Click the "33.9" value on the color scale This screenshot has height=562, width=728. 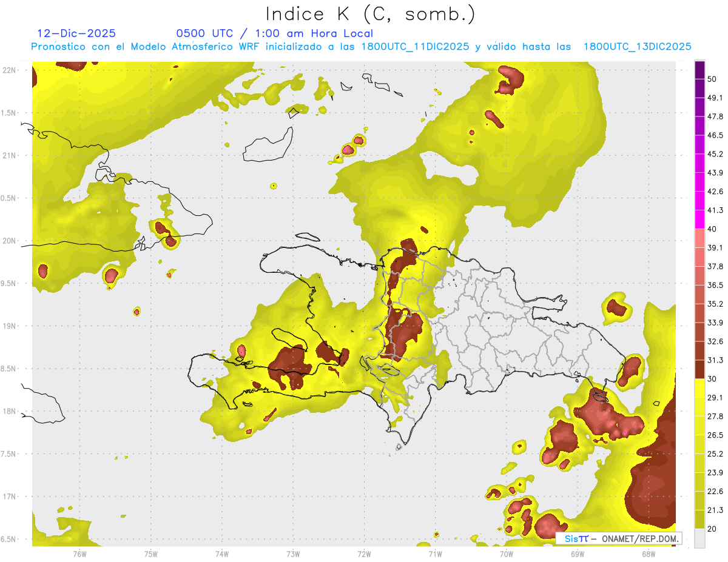[x=716, y=323]
